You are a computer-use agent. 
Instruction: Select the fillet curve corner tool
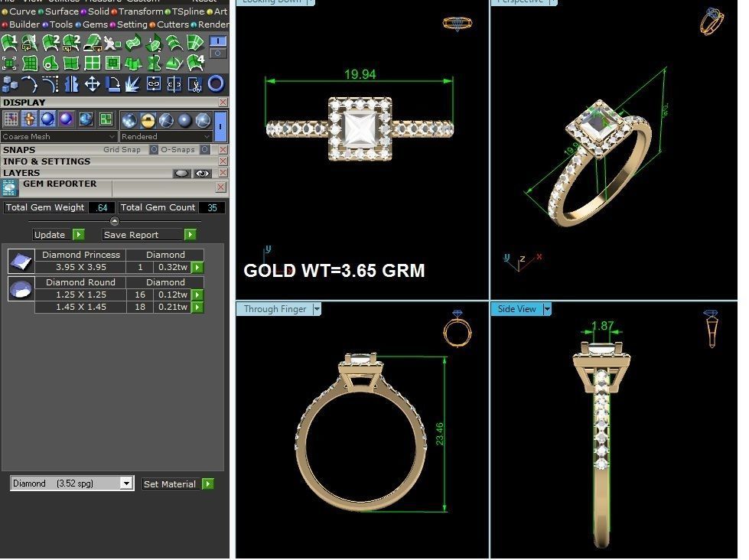[50, 84]
